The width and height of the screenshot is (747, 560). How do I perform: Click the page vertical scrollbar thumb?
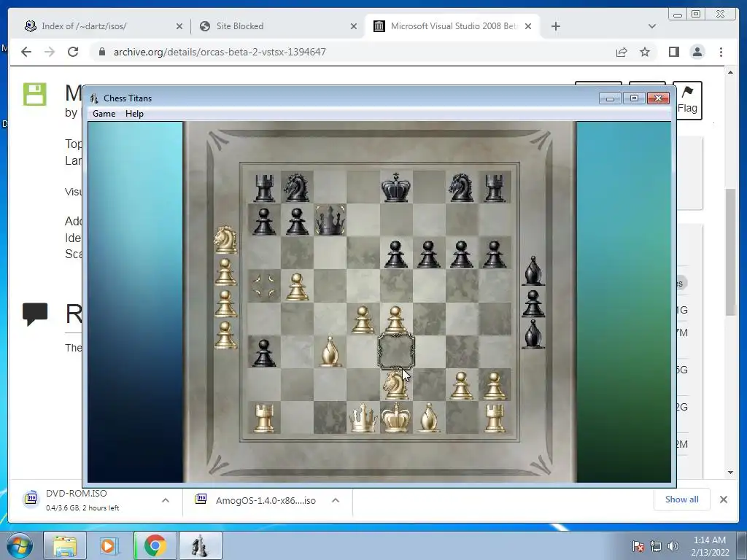(x=731, y=252)
